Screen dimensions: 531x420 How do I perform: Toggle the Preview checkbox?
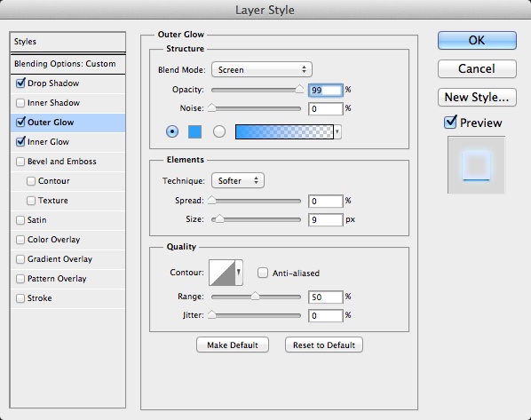pyautogui.click(x=450, y=123)
